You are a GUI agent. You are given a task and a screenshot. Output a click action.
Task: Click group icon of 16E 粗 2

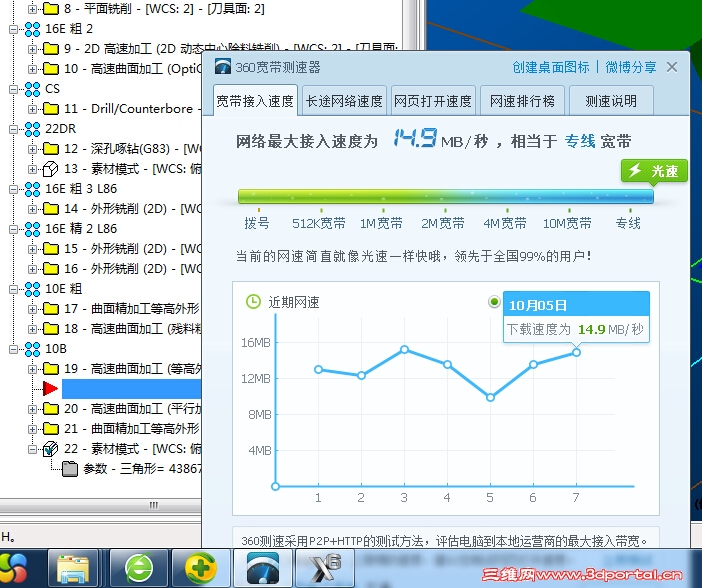click(32, 29)
